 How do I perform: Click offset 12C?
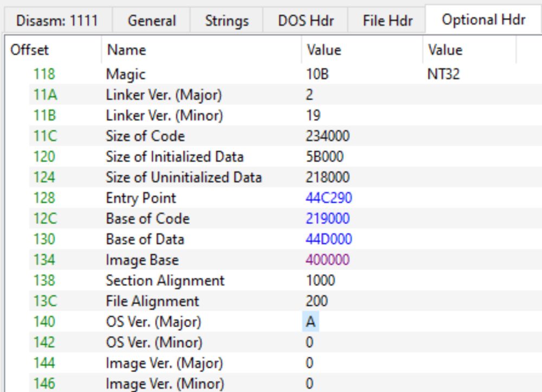click(44, 219)
